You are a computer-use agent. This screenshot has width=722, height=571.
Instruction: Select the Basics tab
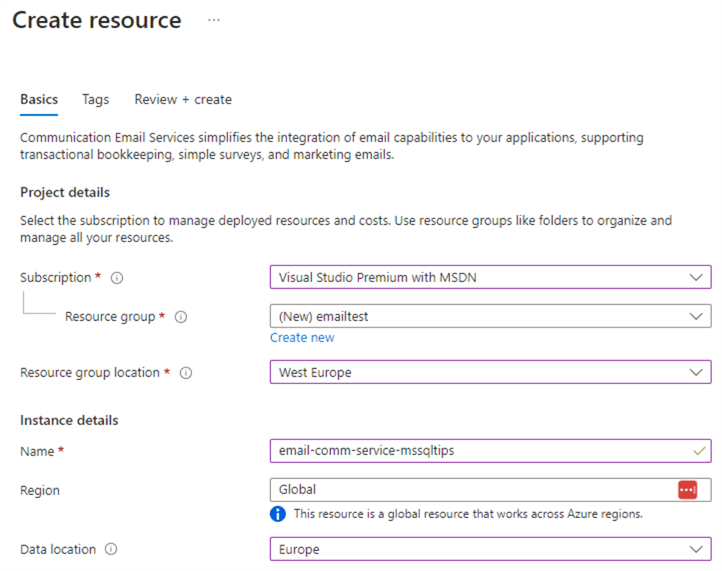[x=39, y=100]
